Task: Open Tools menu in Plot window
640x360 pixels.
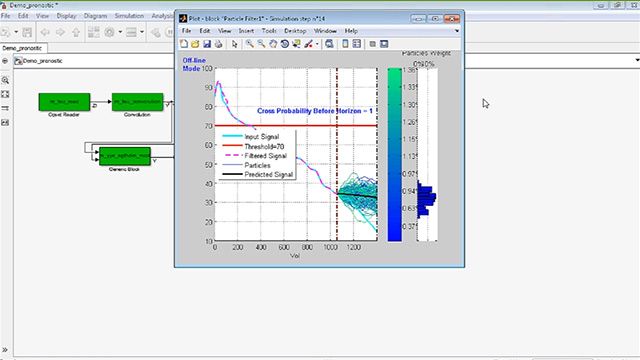Action: click(269, 31)
